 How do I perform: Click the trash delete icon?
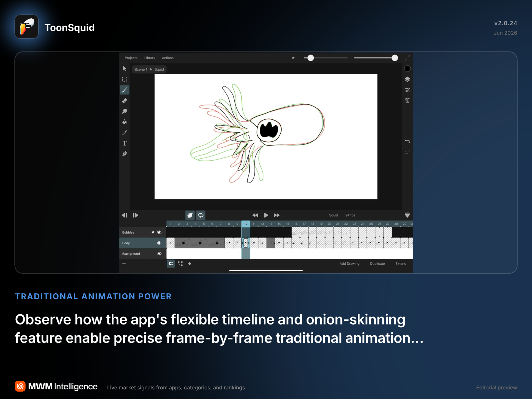click(x=407, y=100)
